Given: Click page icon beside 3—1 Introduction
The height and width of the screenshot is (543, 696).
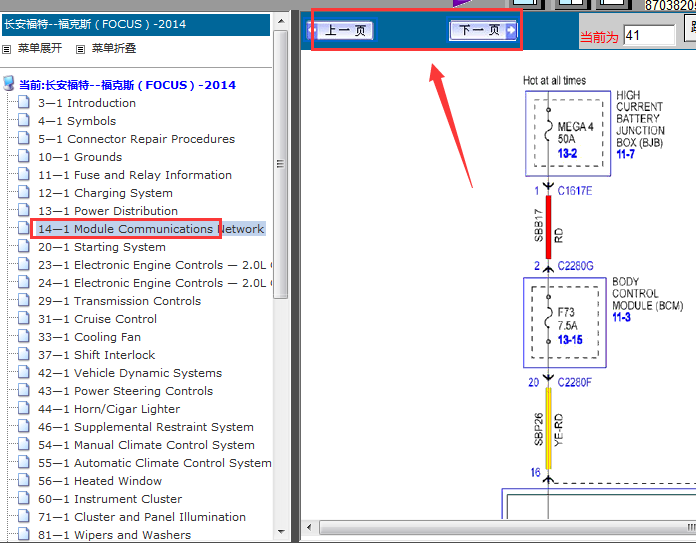Looking at the screenshot, I should (24, 102).
